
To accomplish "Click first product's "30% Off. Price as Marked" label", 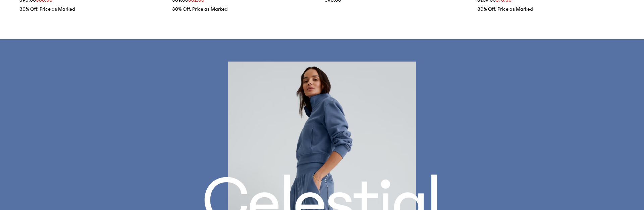I will pyautogui.click(x=47, y=9).
